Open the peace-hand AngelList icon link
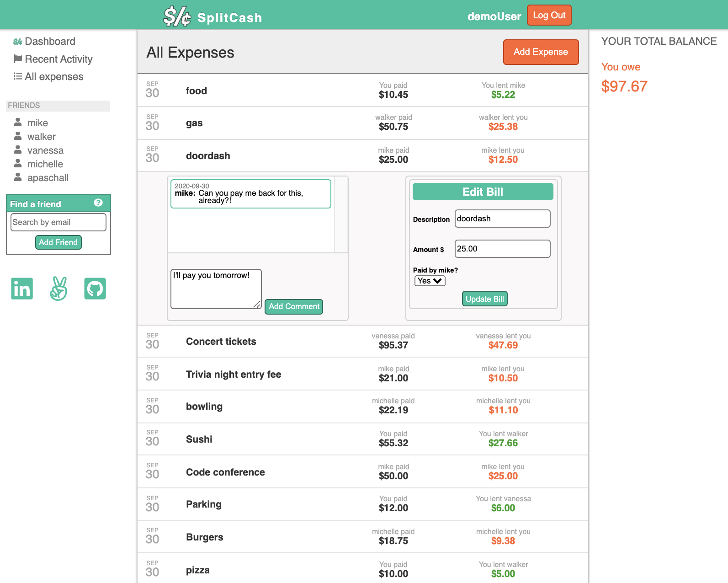Screen dimensions: 728x583 tap(58, 289)
